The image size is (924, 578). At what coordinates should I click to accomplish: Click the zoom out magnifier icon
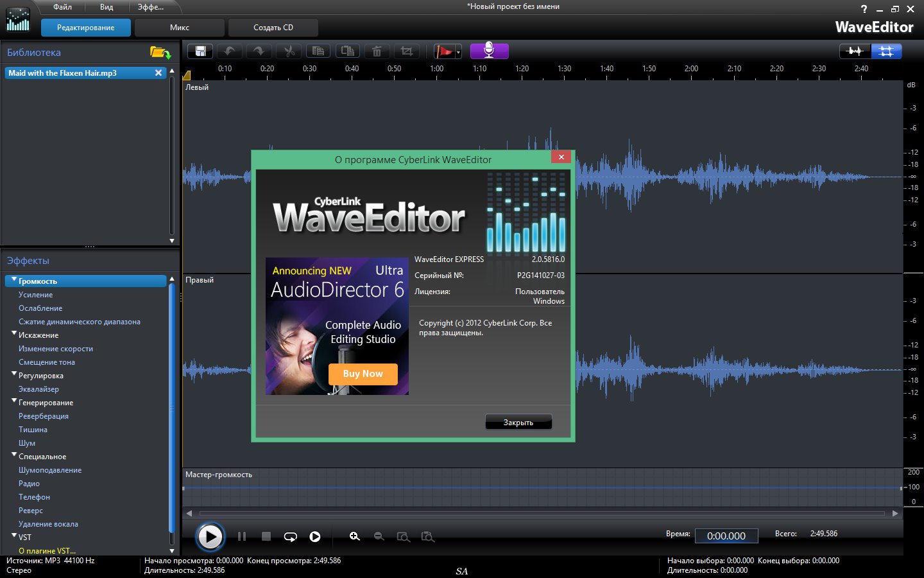tap(379, 536)
